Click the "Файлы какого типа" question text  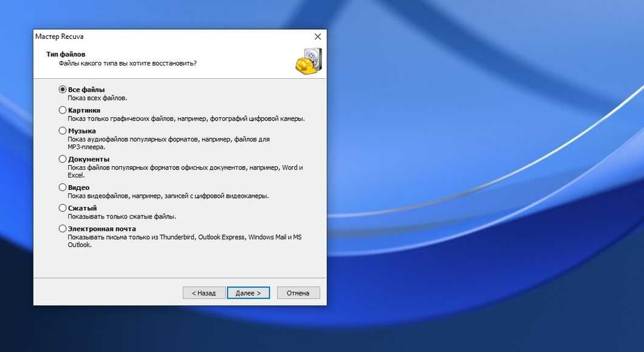(128, 63)
